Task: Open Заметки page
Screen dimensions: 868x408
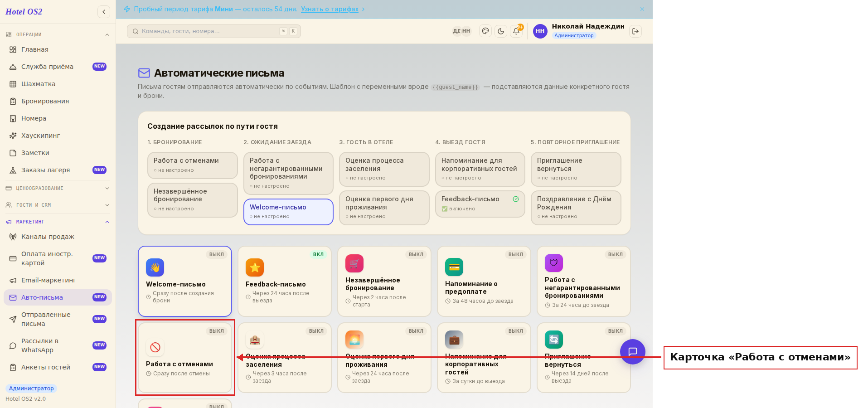Action: pyautogui.click(x=58, y=153)
